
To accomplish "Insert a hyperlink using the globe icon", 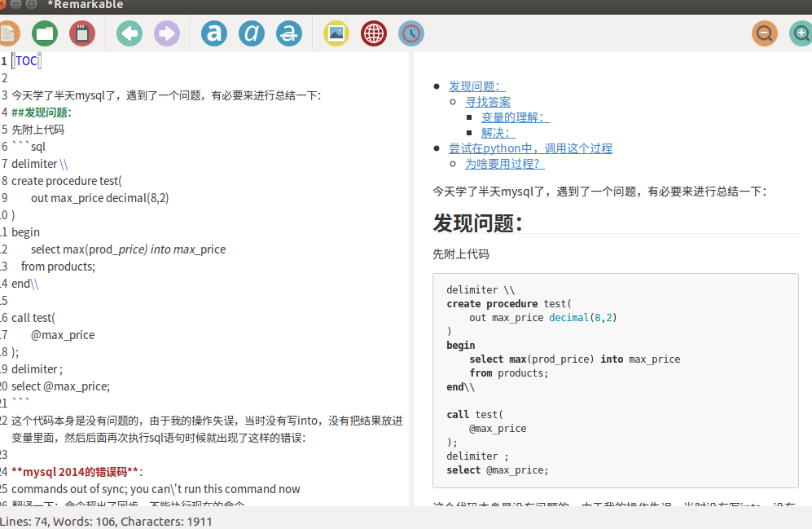I will point(374,33).
